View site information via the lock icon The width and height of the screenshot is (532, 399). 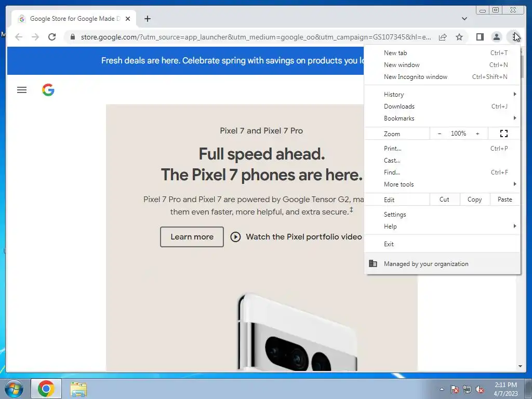73,37
